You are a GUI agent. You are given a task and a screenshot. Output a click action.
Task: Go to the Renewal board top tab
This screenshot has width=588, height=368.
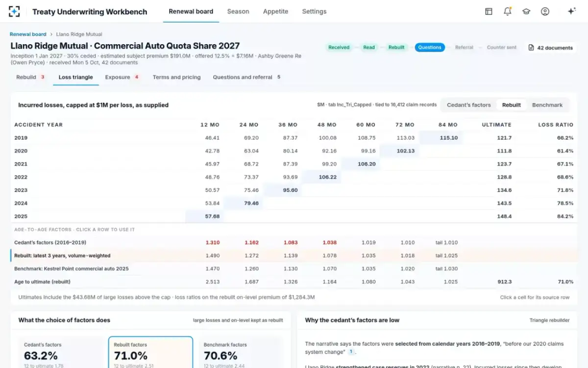[191, 11]
